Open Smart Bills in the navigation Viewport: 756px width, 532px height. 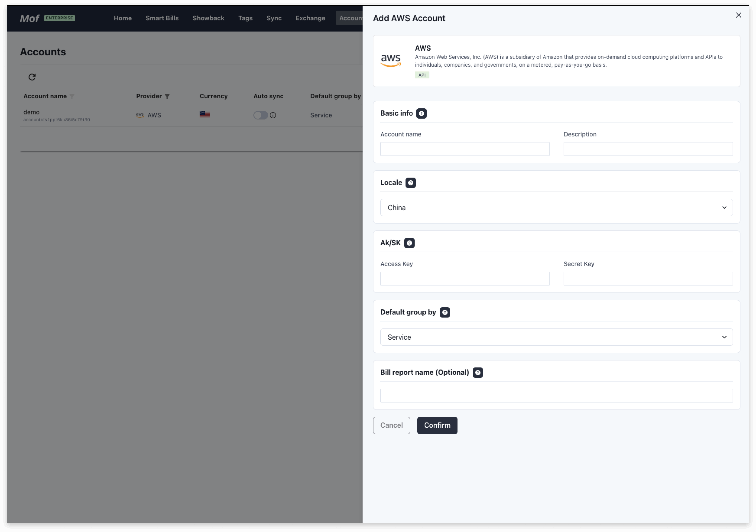[x=162, y=18]
